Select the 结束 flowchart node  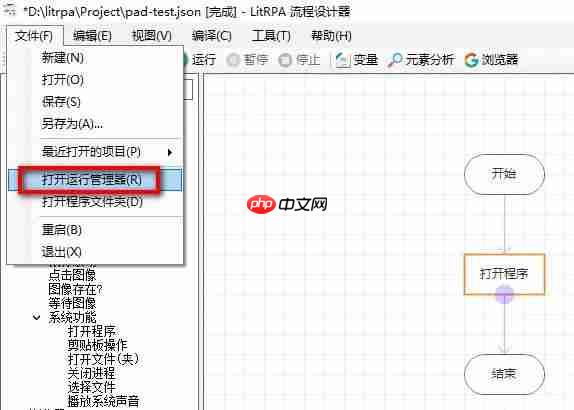504,374
